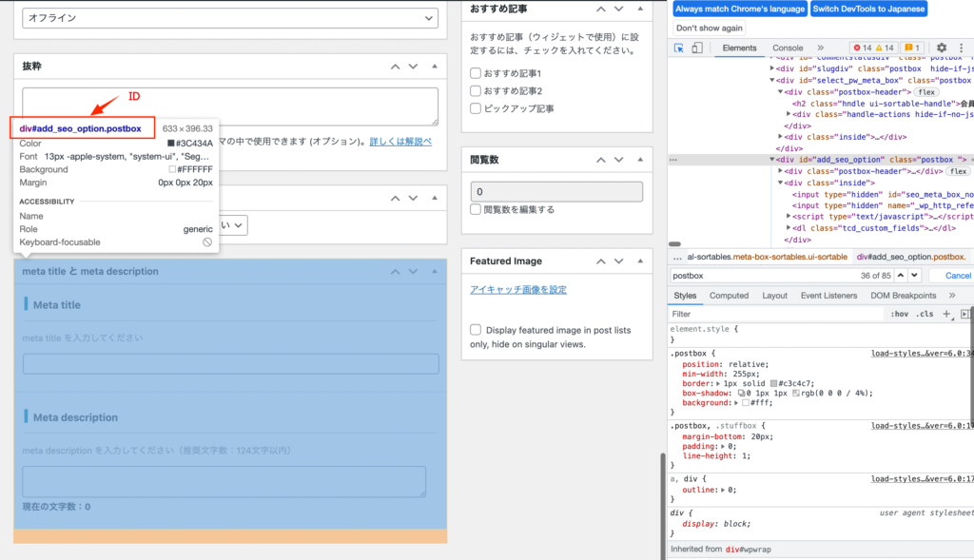
Task: Click the Meta title text input
Action: pyautogui.click(x=230, y=364)
